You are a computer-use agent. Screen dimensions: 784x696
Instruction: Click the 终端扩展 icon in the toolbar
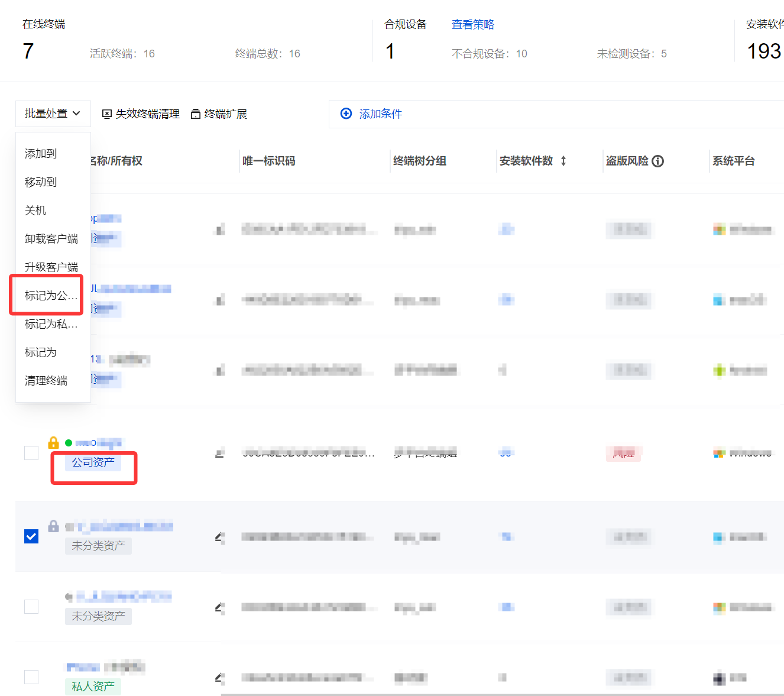[196, 114]
